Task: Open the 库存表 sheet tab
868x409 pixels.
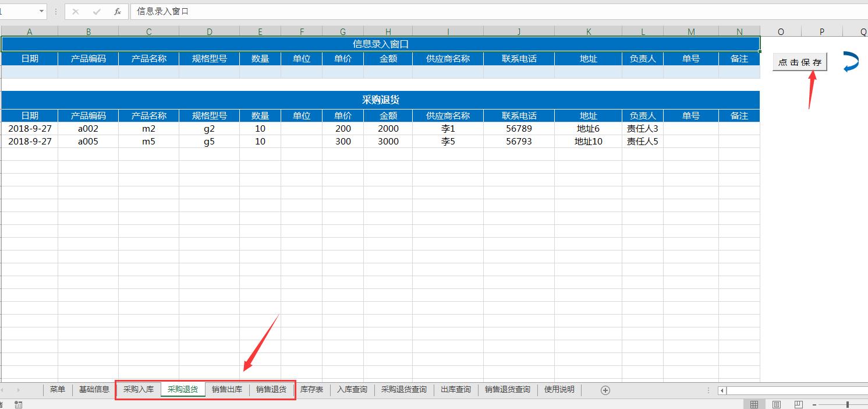Action: 312,390
